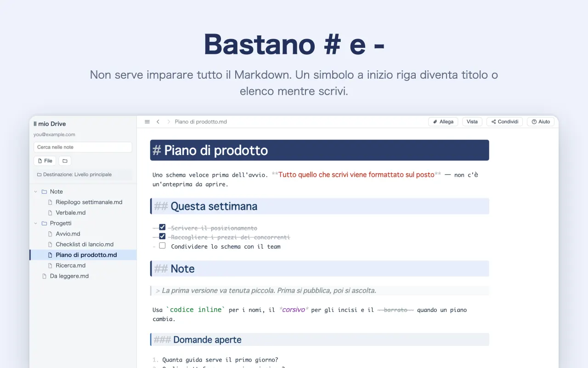Open Verbale.md note
The image size is (588, 368).
coord(83,213)
